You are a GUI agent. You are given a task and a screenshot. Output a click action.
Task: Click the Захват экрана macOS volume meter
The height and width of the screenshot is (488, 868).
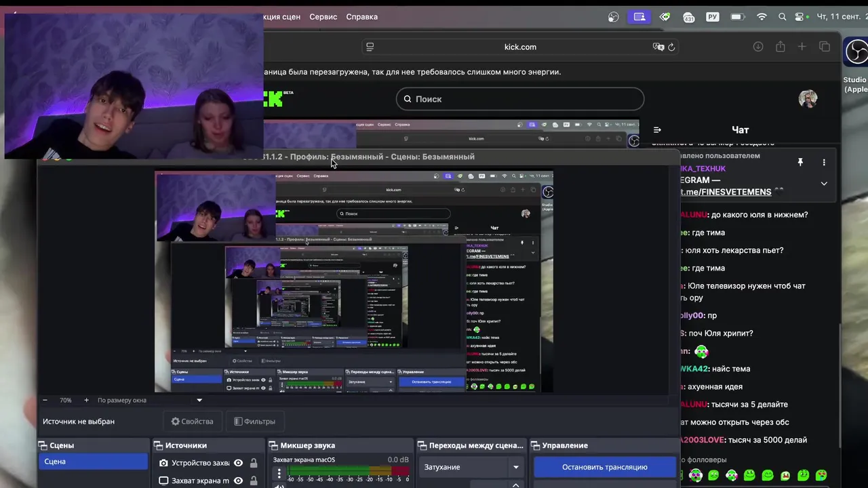pyautogui.click(x=348, y=470)
